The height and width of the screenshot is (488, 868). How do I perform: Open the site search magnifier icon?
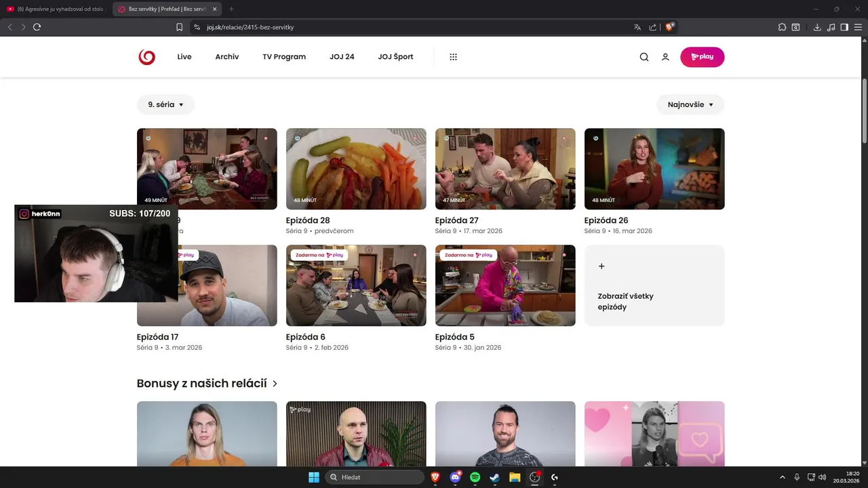click(x=644, y=57)
